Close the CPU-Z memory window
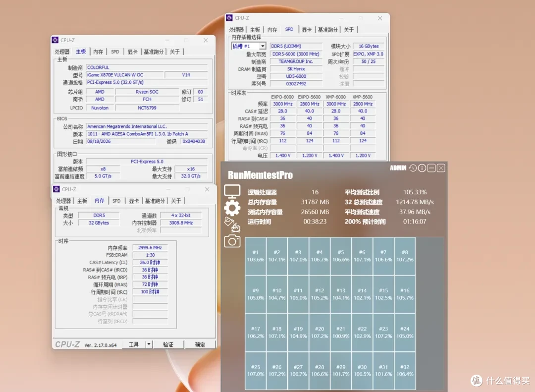 click(x=207, y=189)
